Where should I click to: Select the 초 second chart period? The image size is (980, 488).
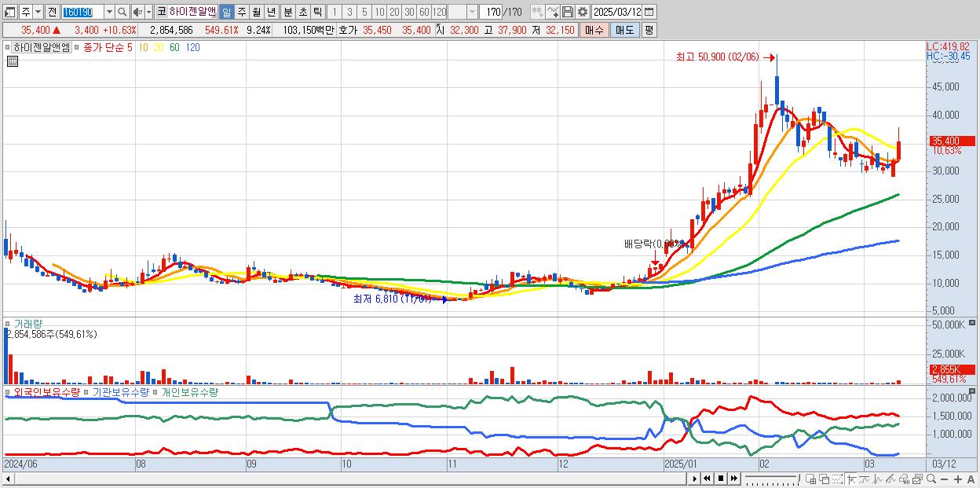pos(302,12)
